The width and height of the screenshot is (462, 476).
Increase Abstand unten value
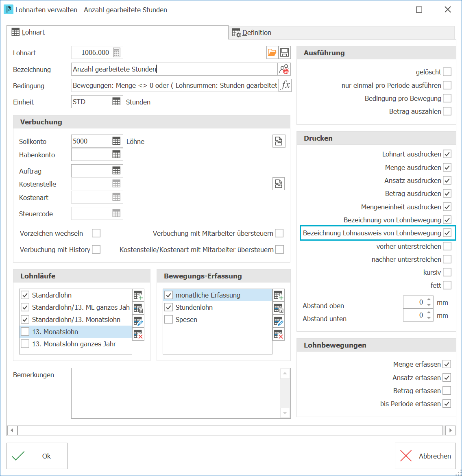429,313
